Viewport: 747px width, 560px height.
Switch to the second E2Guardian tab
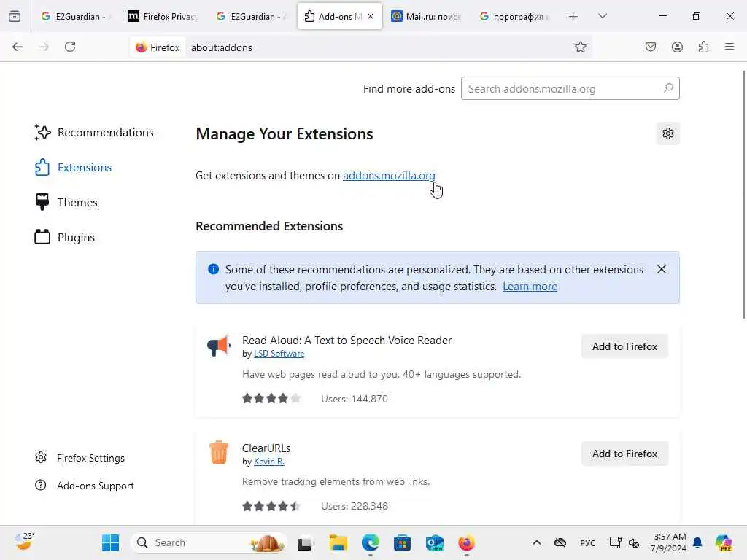tap(251, 16)
